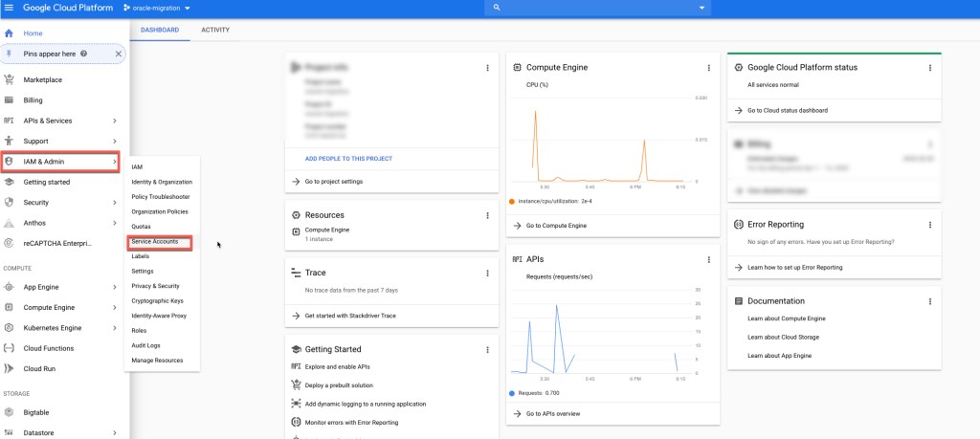Image resolution: width=980 pixels, height=439 pixels.
Task: Select Roles in the IAM & Admin submenu
Action: (139, 330)
